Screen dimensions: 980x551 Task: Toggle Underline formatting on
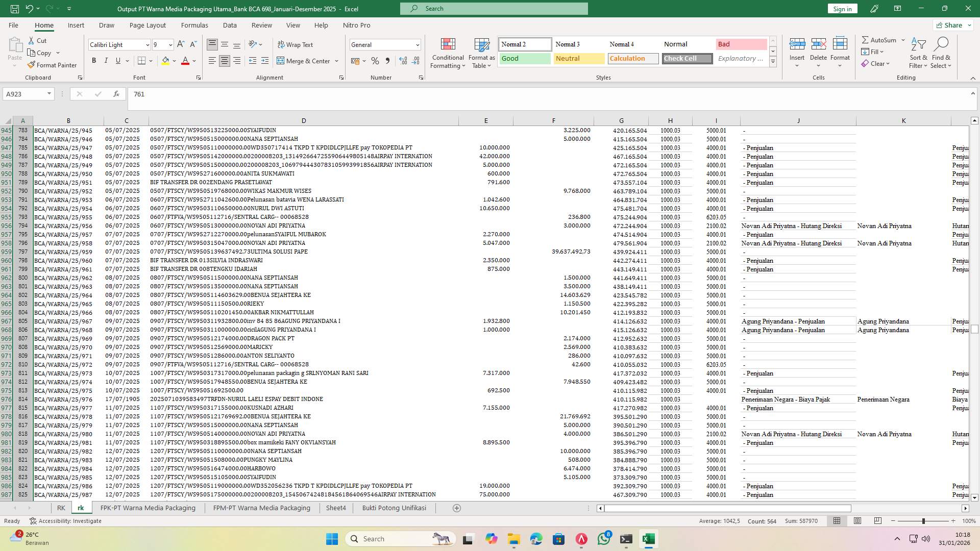click(117, 60)
